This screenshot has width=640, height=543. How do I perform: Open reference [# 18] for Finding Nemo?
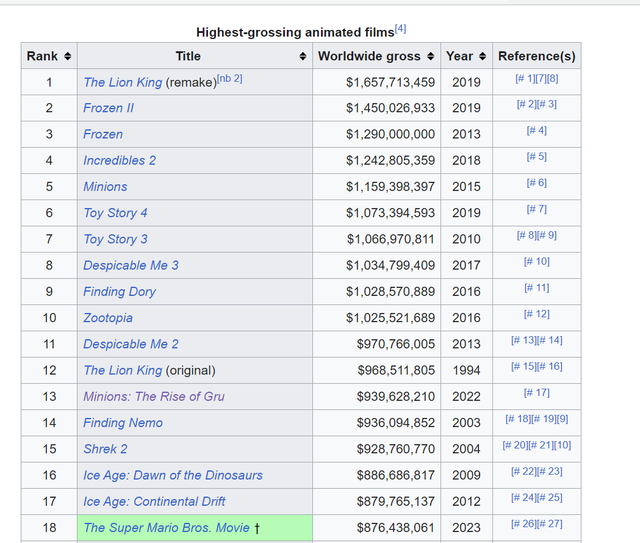518,419
